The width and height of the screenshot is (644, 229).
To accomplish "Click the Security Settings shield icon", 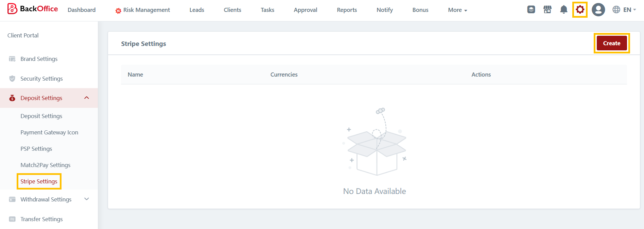I will point(12,79).
